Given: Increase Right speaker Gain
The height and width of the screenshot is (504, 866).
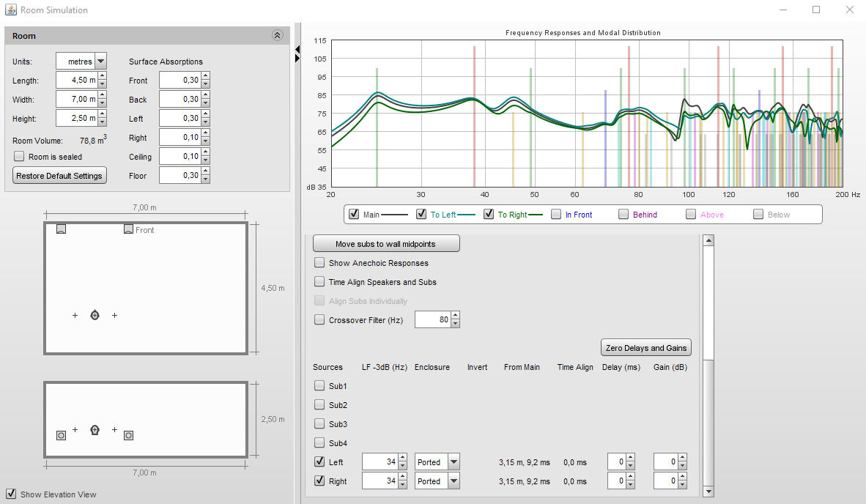Looking at the screenshot, I should [683, 478].
